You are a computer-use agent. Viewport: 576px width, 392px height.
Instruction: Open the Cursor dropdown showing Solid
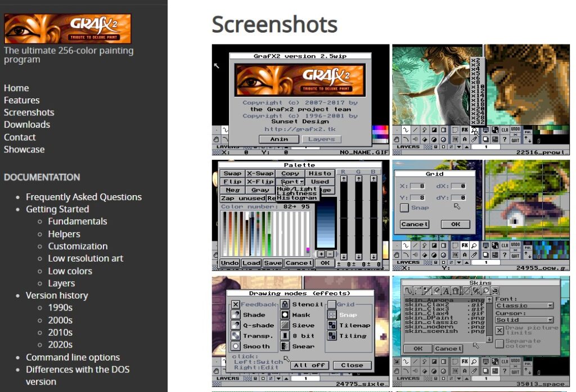click(523, 320)
